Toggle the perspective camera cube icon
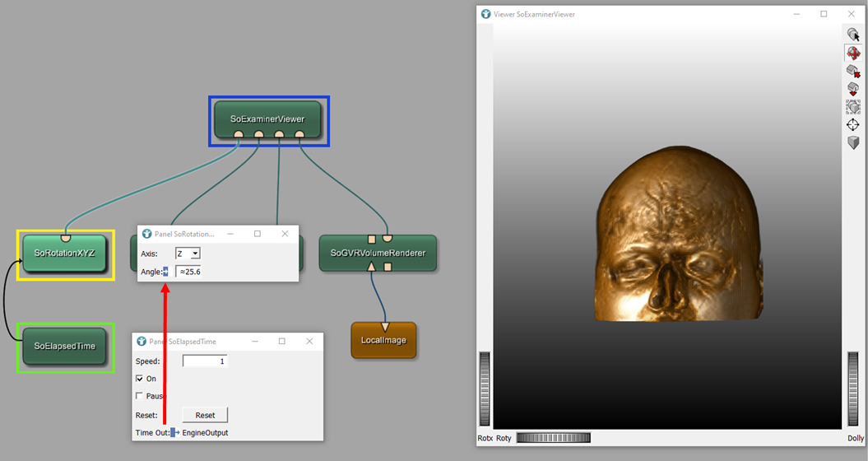Screen dimensions: 868x461 [x=853, y=142]
